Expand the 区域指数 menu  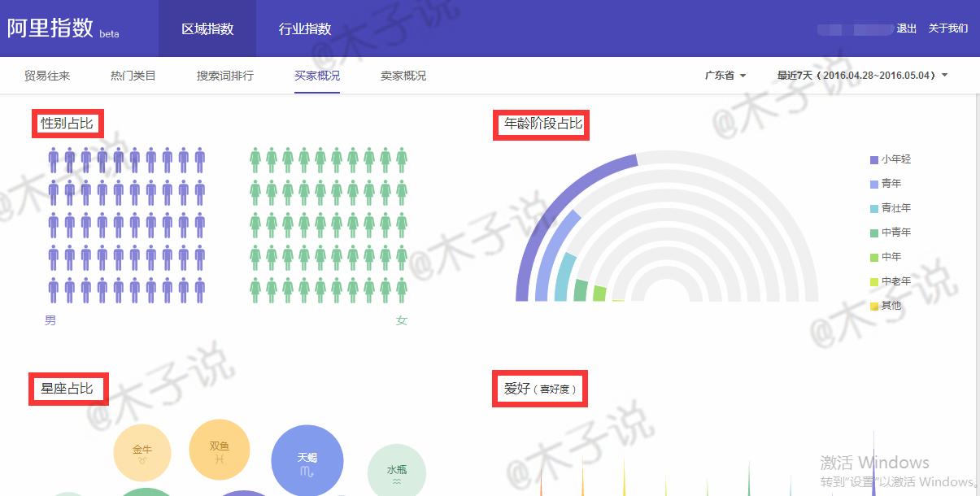pos(207,28)
